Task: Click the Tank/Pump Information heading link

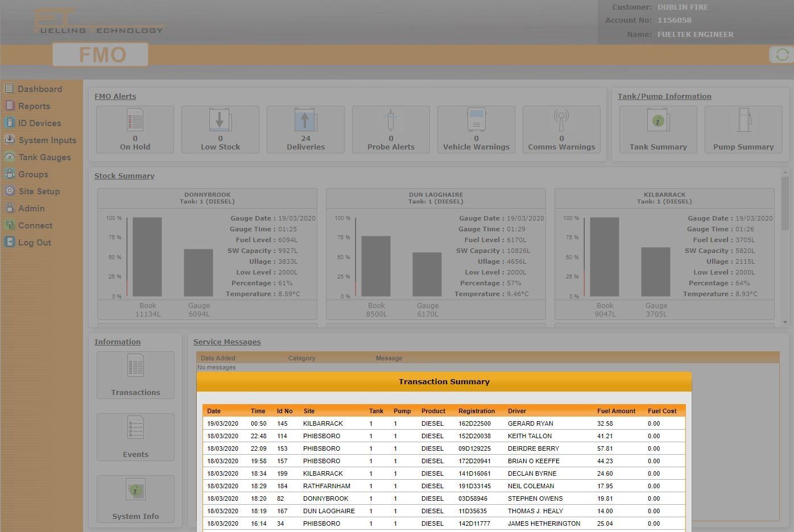Action: coord(664,96)
